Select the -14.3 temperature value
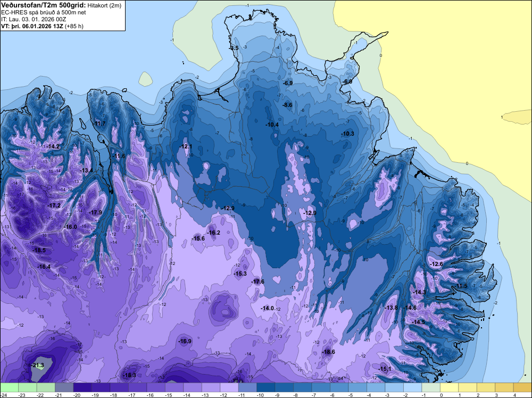The width and height of the screenshot is (532, 398). pyautogui.click(x=420, y=293)
